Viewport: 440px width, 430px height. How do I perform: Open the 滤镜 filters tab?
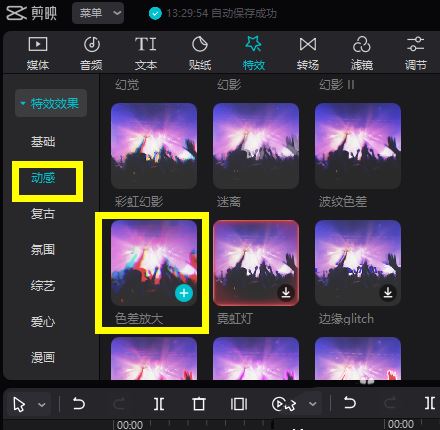point(362,53)
